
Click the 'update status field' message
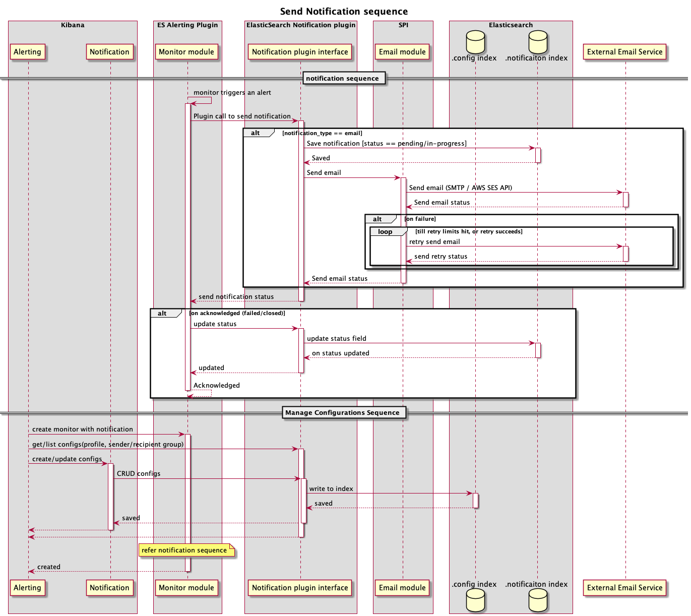(x=337, y=338)
